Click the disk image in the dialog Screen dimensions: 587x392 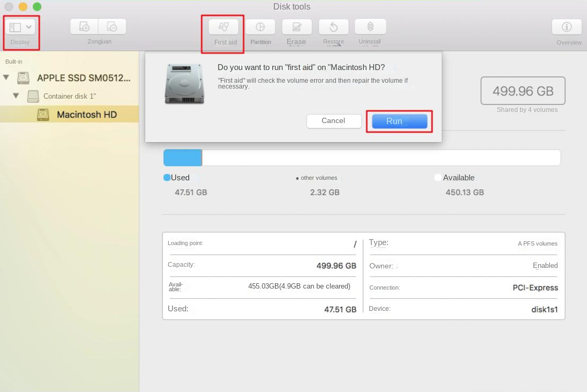(184, 83)
